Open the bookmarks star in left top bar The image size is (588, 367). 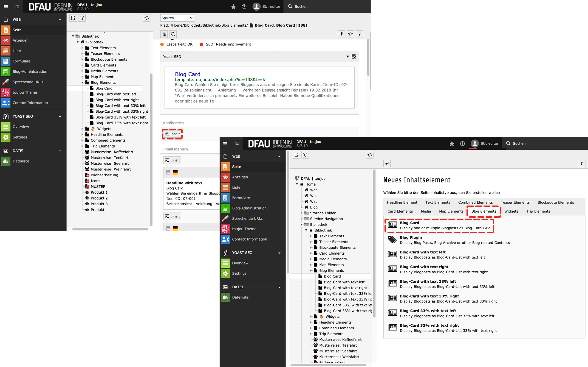point(233,7)
